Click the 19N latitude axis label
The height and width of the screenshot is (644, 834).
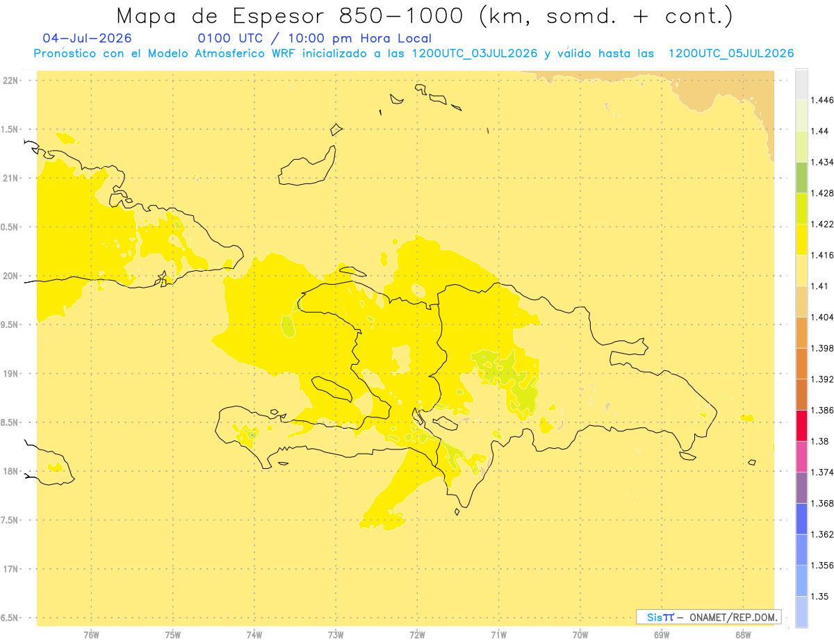pyautogui.click(x=10, y=373)
